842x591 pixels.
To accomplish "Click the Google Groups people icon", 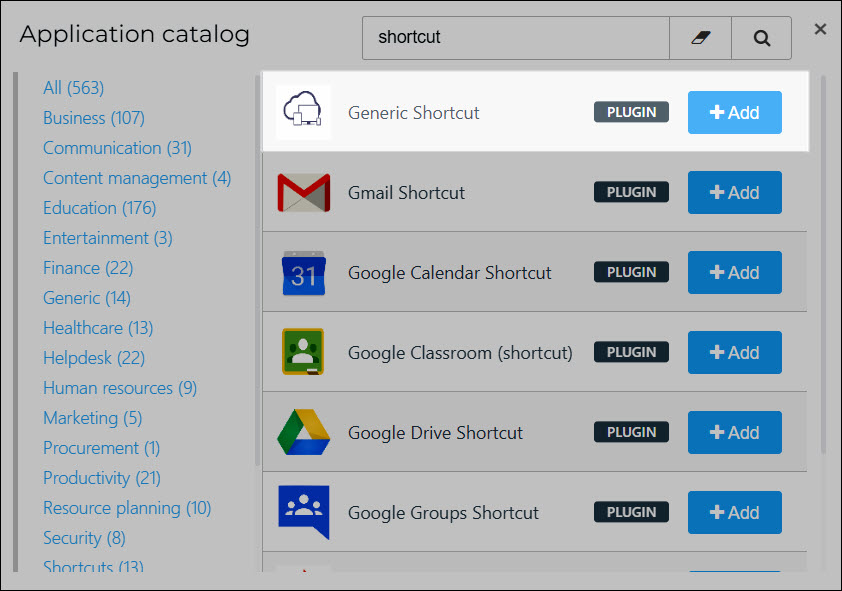I will [303, 512].
